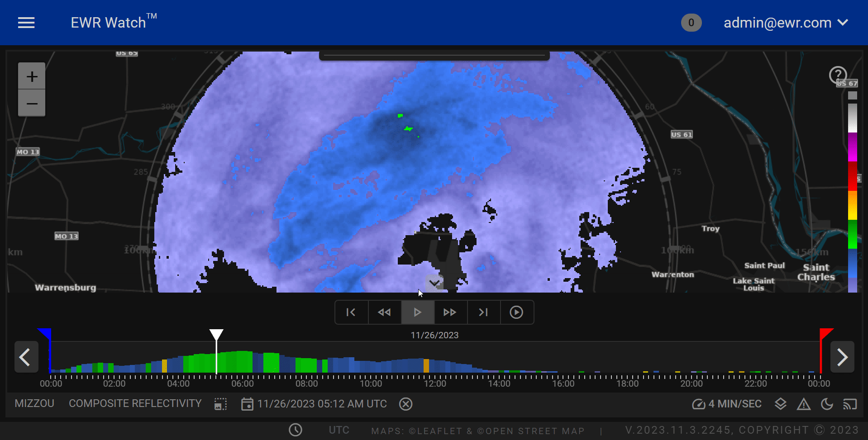Change the 4 MIN/SEC playback speed
The height and width of the screenshot is (440, 868).
coord(727,404)
